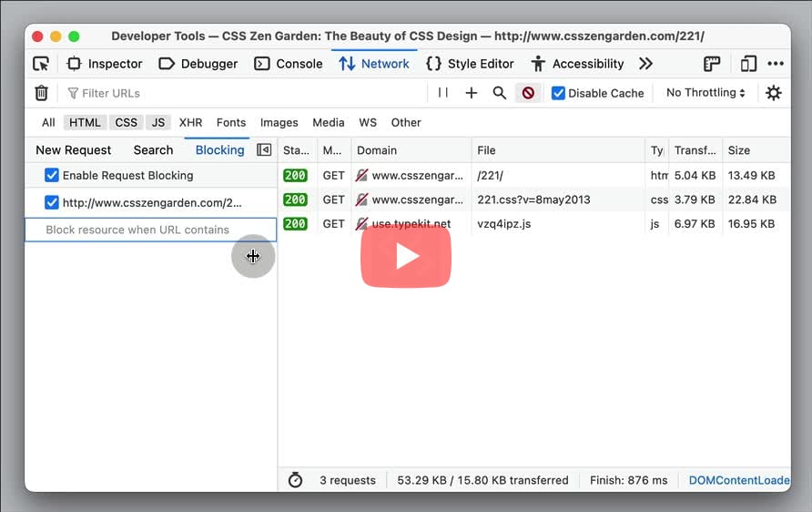Image resolution: width=812 pixels, height=512 pixels.
Task: Collapse the sidebar pane icon
Action: 264,149
